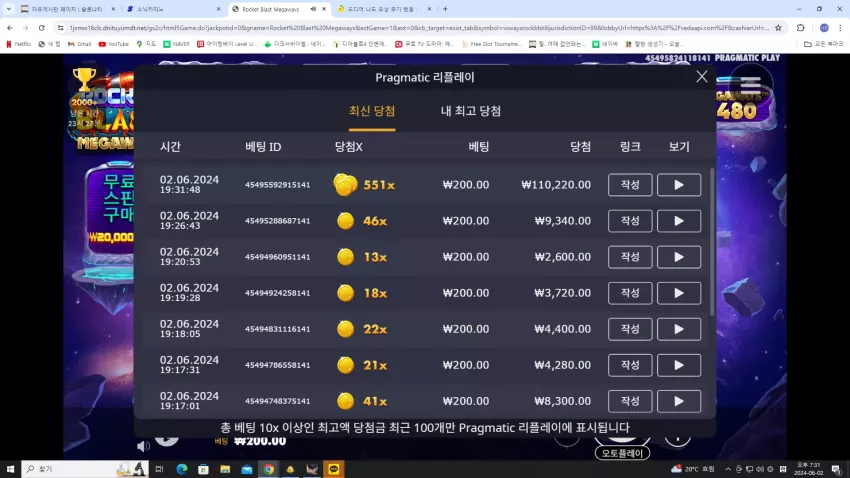Viewport: 850px width, 478px height.
Task: Go back in browser
Action: point(10,28)
